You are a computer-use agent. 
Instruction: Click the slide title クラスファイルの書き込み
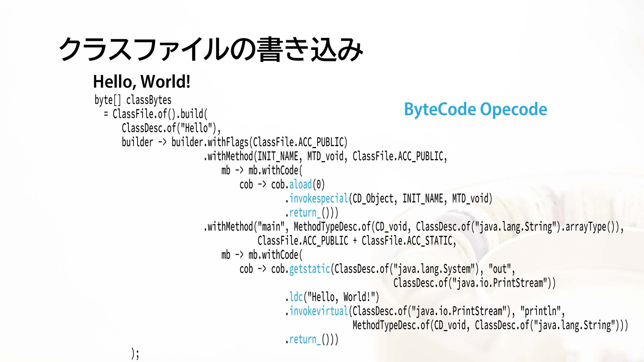[211, 49]
